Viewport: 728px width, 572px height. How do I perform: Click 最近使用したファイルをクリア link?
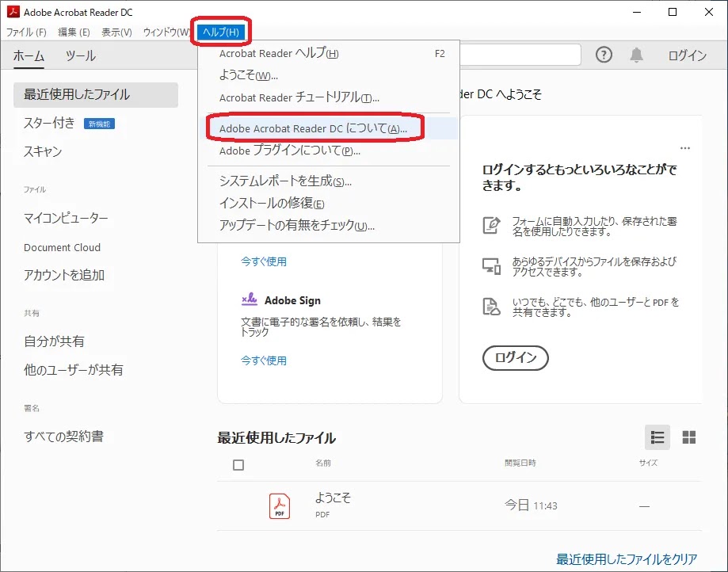(x=627, y=559)
